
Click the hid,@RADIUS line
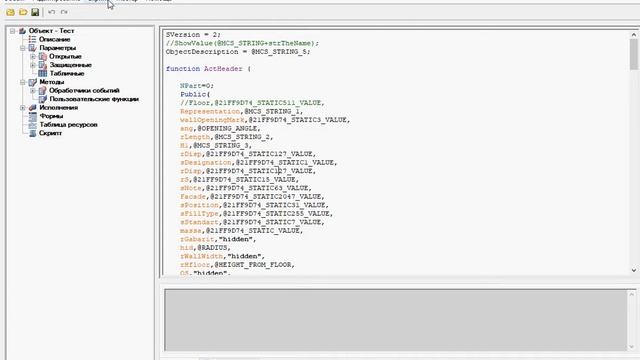click(x=205, y=248)
